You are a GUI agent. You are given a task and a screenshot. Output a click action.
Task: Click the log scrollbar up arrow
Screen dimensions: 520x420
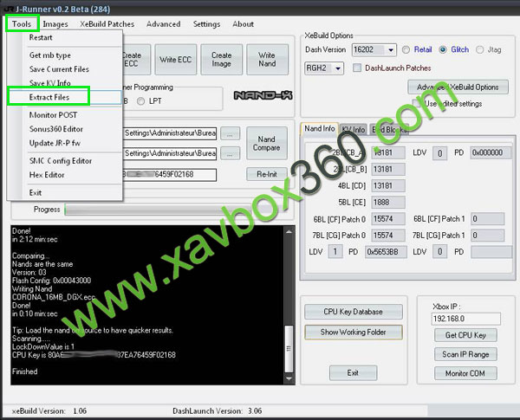289,232
